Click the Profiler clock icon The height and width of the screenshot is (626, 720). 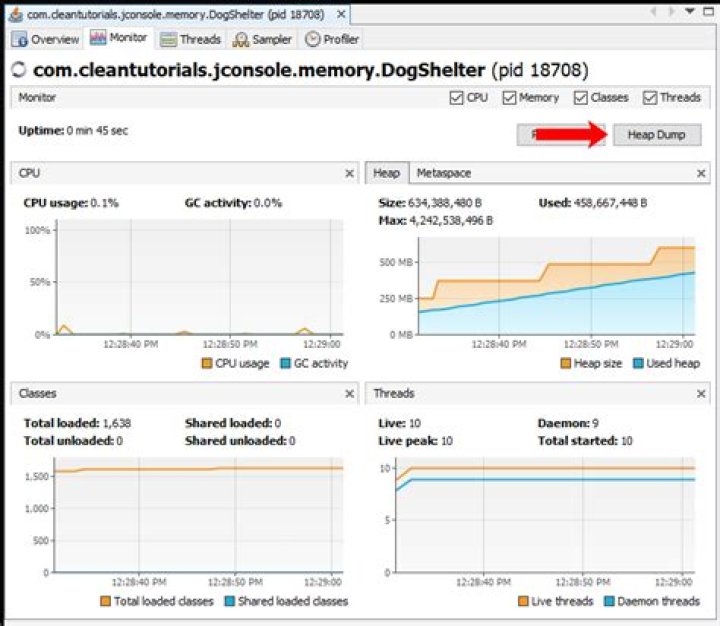(x=313, y=39)
